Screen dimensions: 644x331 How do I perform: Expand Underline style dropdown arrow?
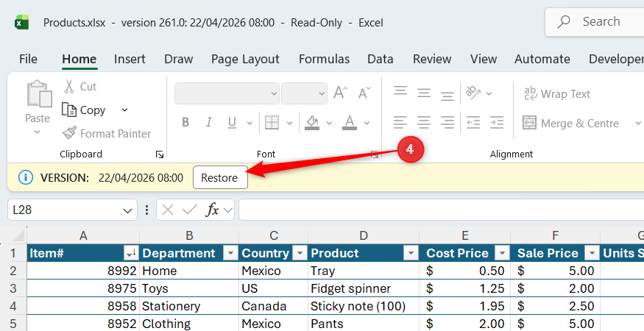click(250, 123)
